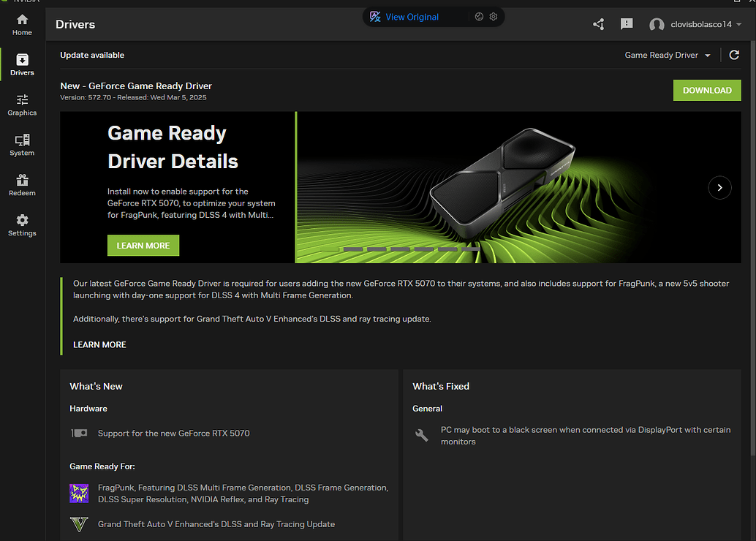Image resolution: width=756 pixels, height=541 pixels.
Task: Click the Hardware subheading
Action: (88, 409)
